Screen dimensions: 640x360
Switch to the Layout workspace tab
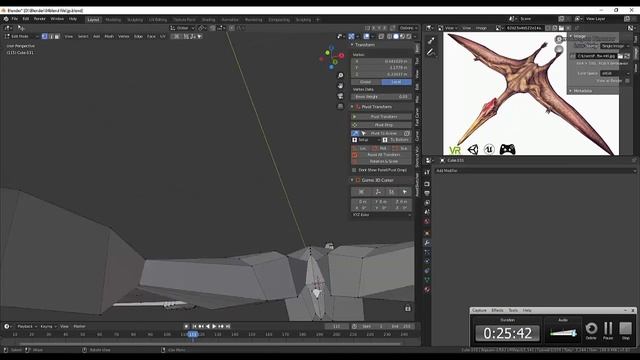click(93, 20)
